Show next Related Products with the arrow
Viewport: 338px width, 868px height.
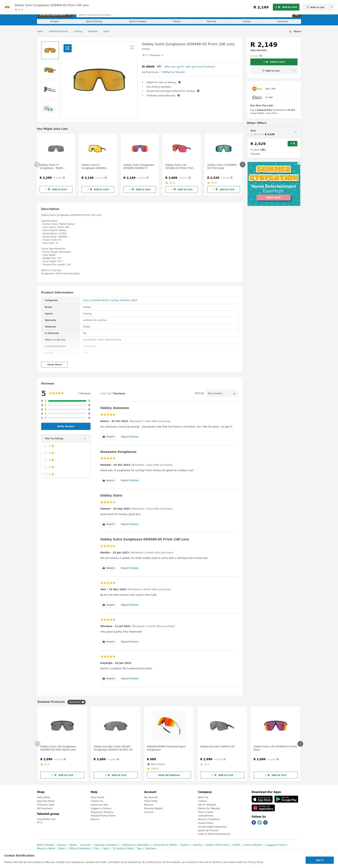300,744
